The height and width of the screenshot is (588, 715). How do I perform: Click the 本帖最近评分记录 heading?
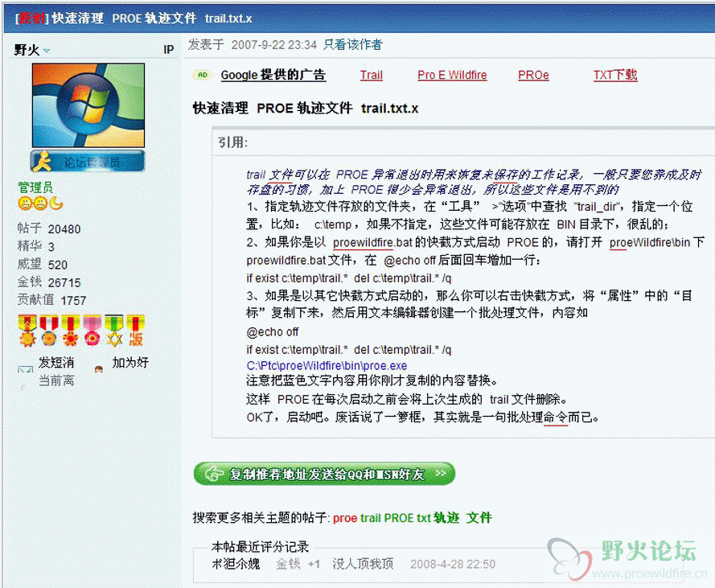pos(260,546)
